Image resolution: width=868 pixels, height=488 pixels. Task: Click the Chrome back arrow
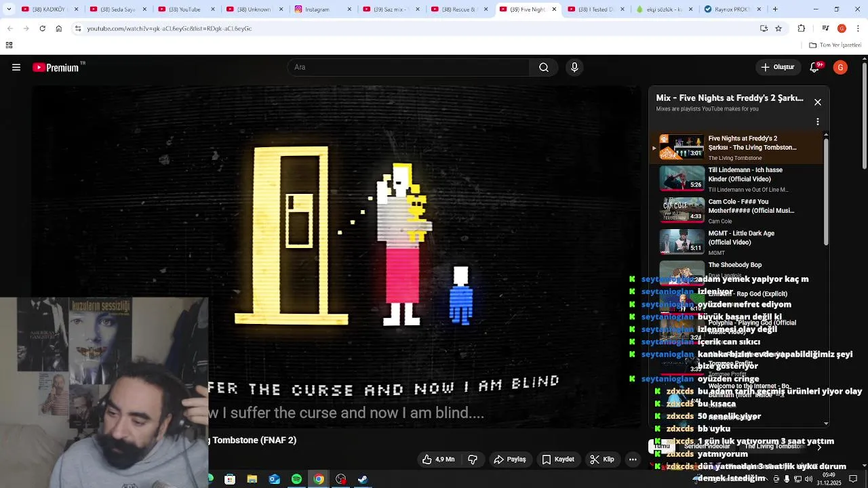9,28
